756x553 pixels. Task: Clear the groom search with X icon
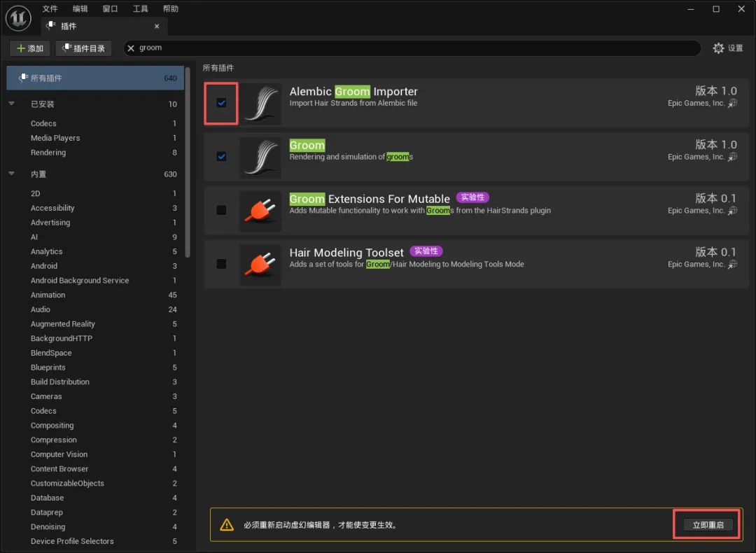(x=131, y=48)
